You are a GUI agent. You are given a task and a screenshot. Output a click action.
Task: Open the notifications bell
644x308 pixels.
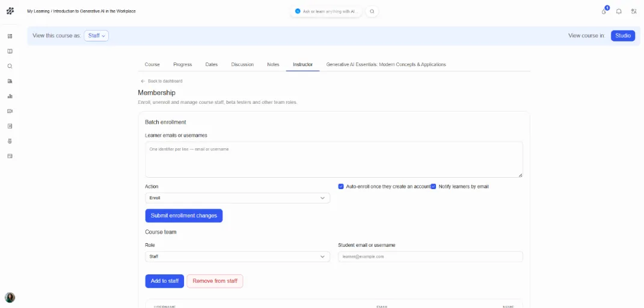619,11
